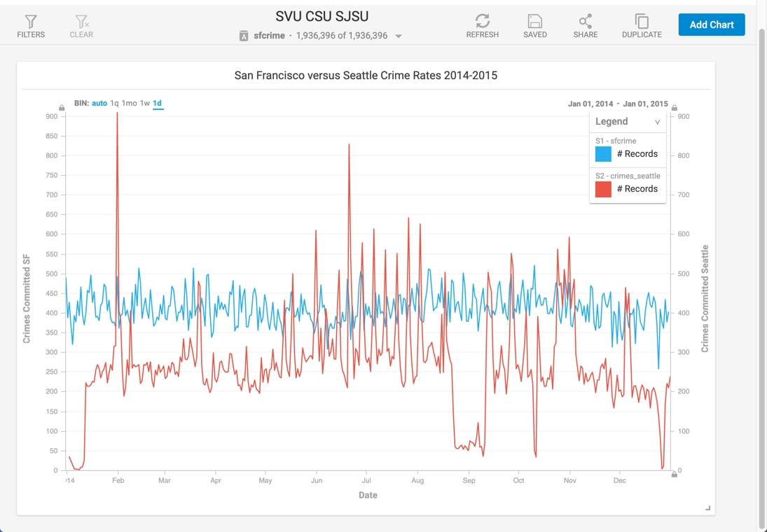Click the chart resize handle corner
This screenshot has height=532, width=767.
(x=708, y=508)
